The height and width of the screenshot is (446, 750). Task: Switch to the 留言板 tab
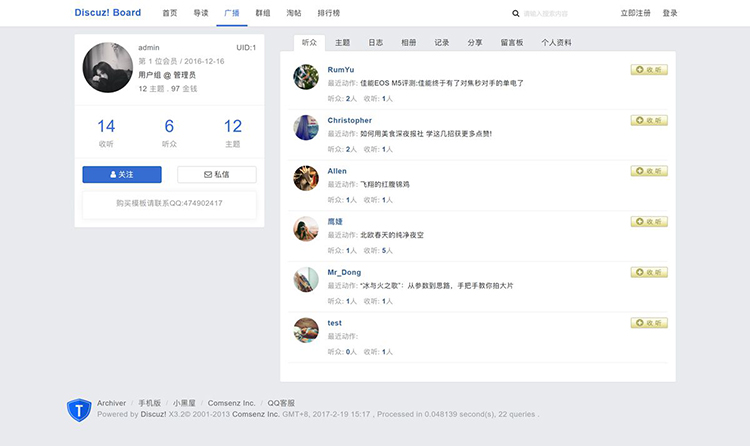[x=512, y=43]
